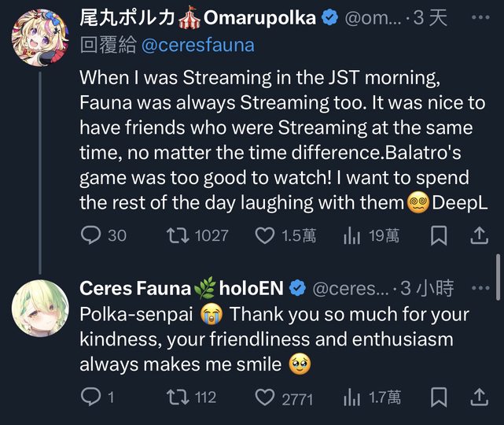Open the @ceresfauna mention link
The image size is (504, 425).
(197, 46)
